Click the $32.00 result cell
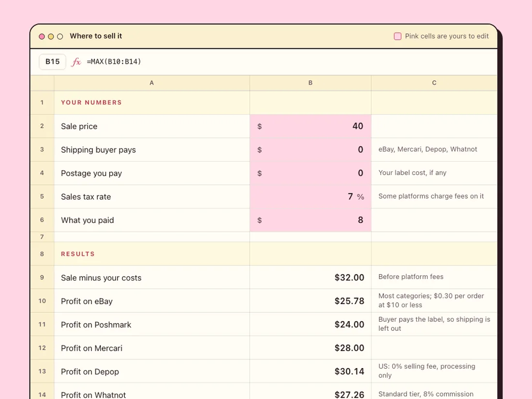This screenshot has height=399, width=532. coord(310,277)
